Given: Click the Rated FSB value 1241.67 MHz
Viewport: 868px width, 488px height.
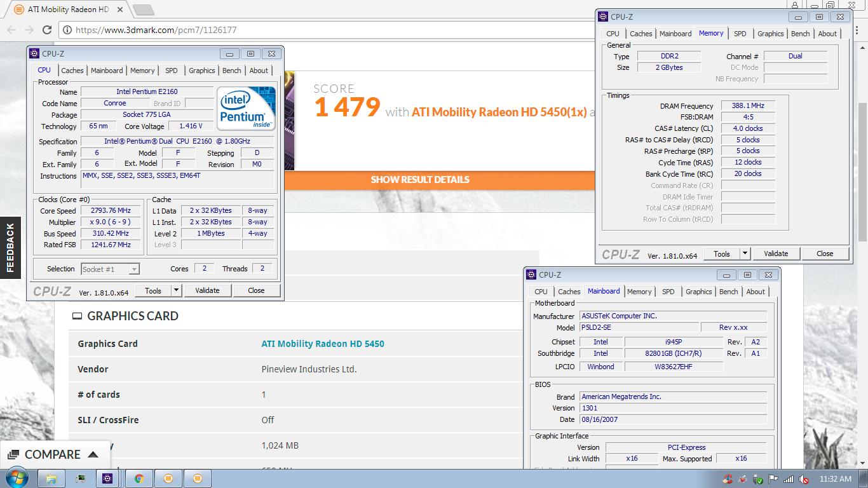Looking at the screenshot, I should pyautogui.click(x=111, y=245).
